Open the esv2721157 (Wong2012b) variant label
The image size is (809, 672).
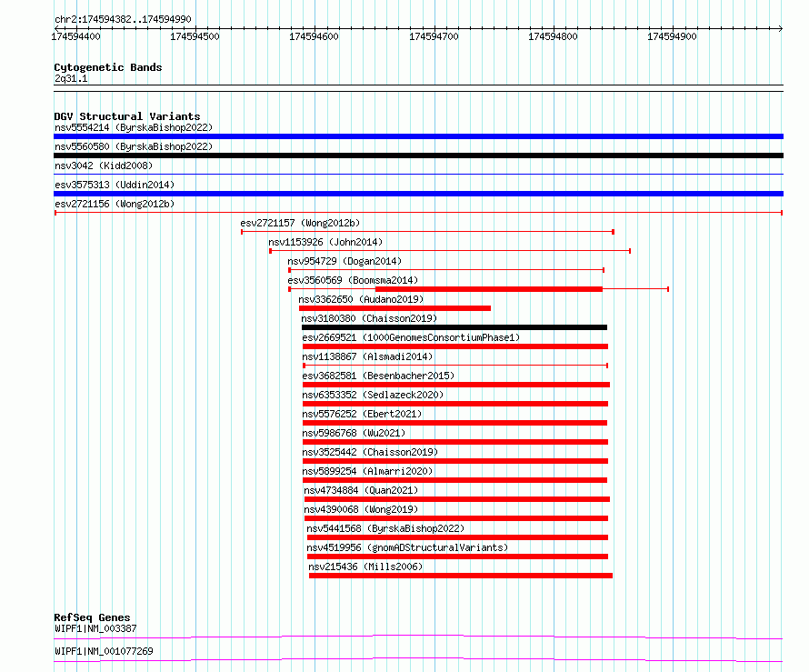click(x=300, y=223)
